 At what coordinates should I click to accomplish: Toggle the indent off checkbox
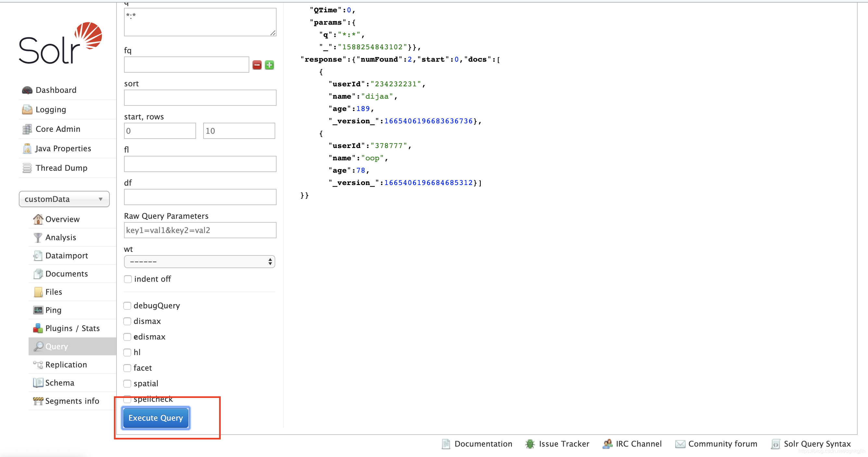(128, 279)
